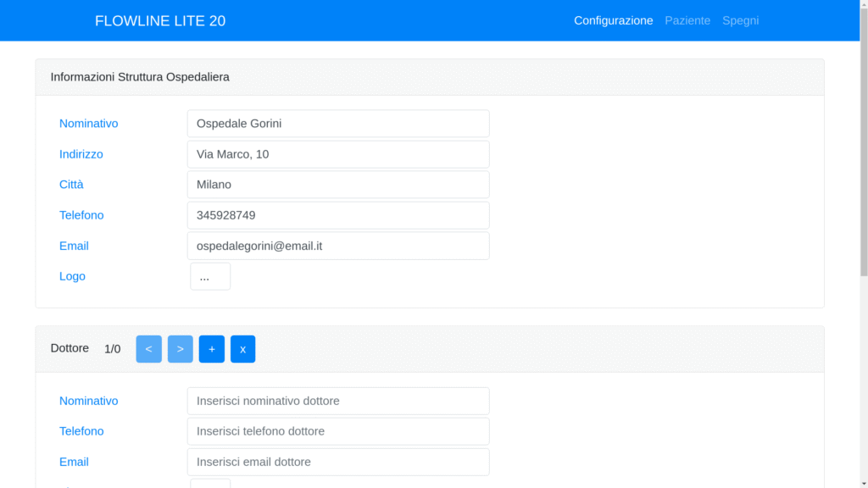Select Spegni in the navigation bar
The width and height of the screenshot is (868, 488).
(740, 20)
